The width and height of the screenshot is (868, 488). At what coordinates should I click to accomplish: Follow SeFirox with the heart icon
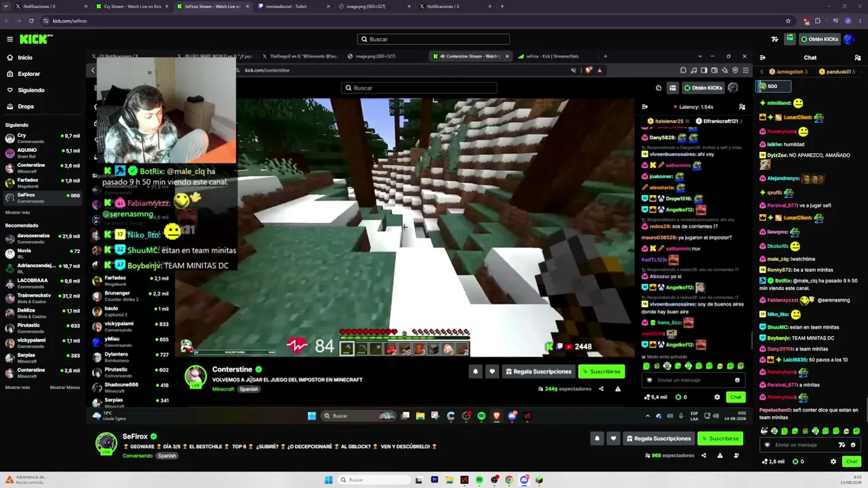(x=613, y=439)
